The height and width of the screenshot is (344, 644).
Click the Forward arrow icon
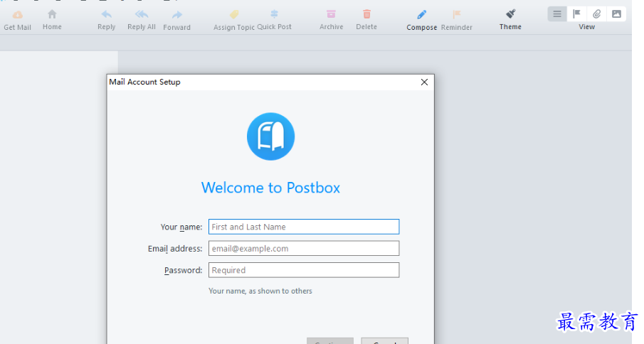[x=176, y=15]
